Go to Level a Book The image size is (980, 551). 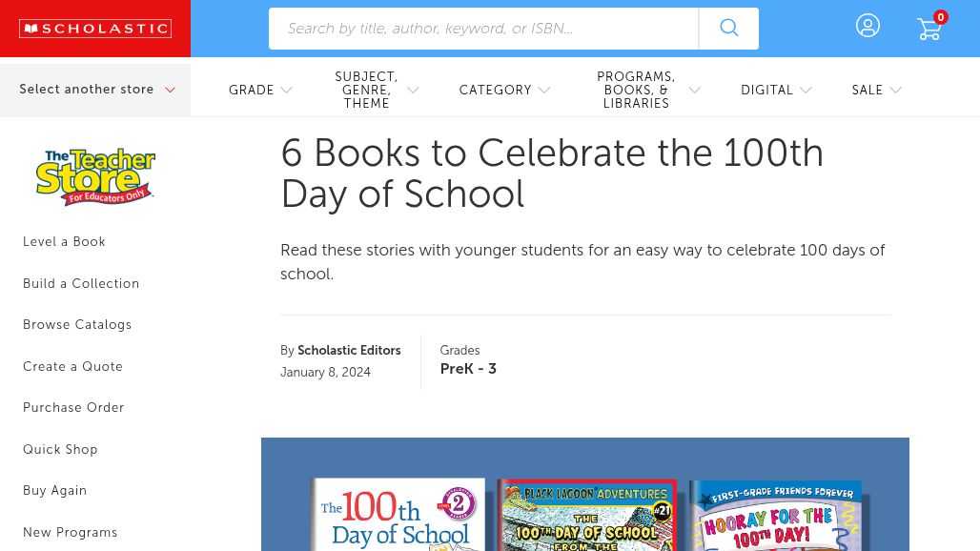pos(64,242)
